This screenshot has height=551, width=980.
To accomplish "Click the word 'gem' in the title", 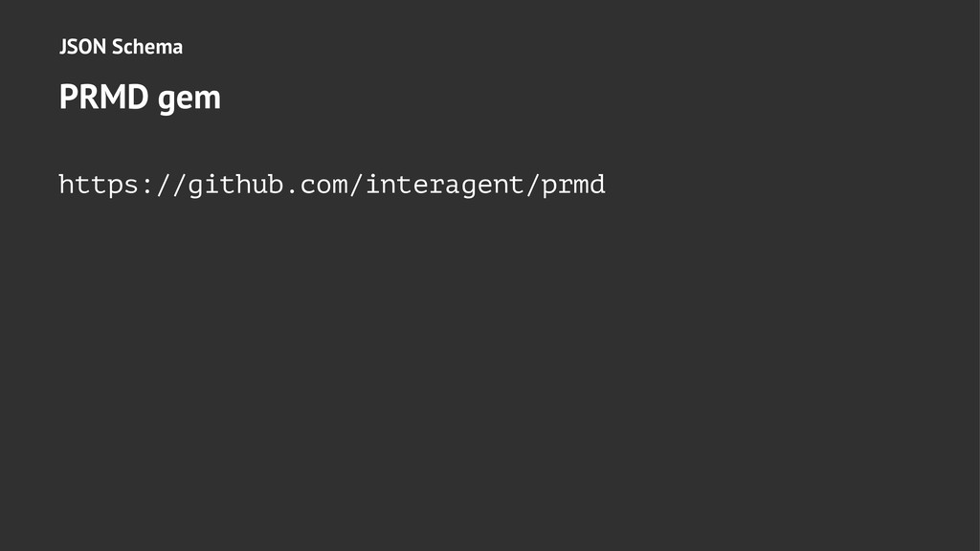I will click(x=189, y=99).
